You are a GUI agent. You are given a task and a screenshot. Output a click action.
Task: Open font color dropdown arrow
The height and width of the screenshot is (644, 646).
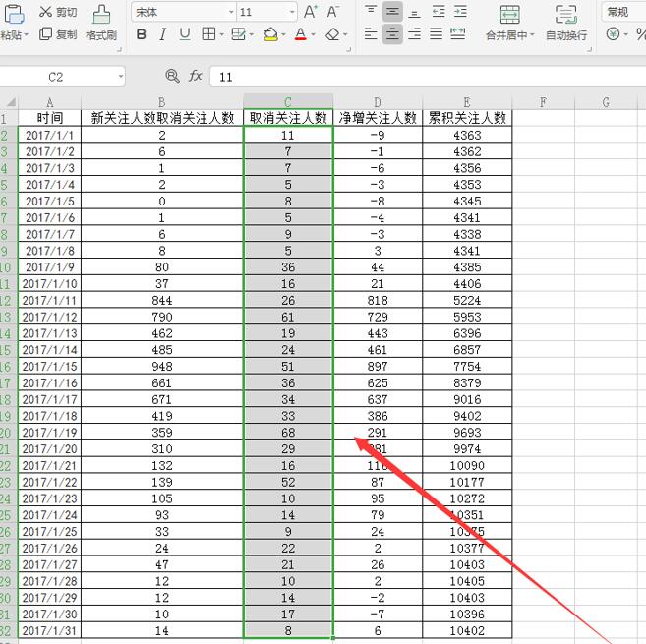click(313, 35)
